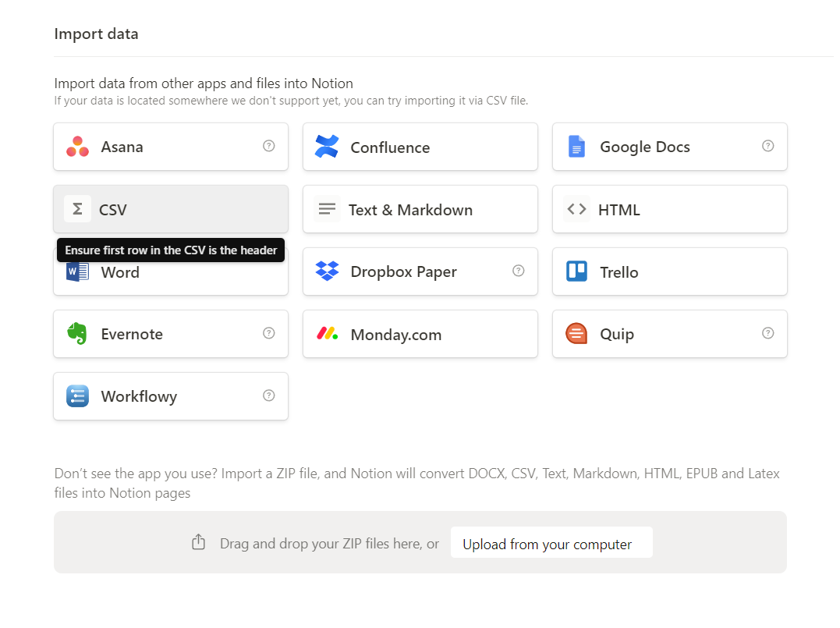This screenshot has height=628, width=840.
Task: Click the Workflowy logo icon
Action: (x=78, y=396)
